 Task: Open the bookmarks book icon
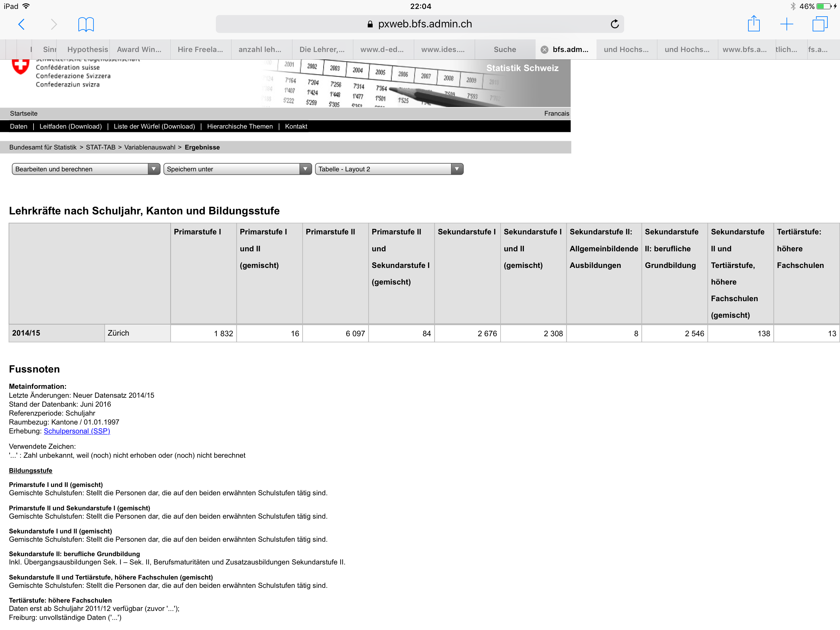(x=86, y=24)
